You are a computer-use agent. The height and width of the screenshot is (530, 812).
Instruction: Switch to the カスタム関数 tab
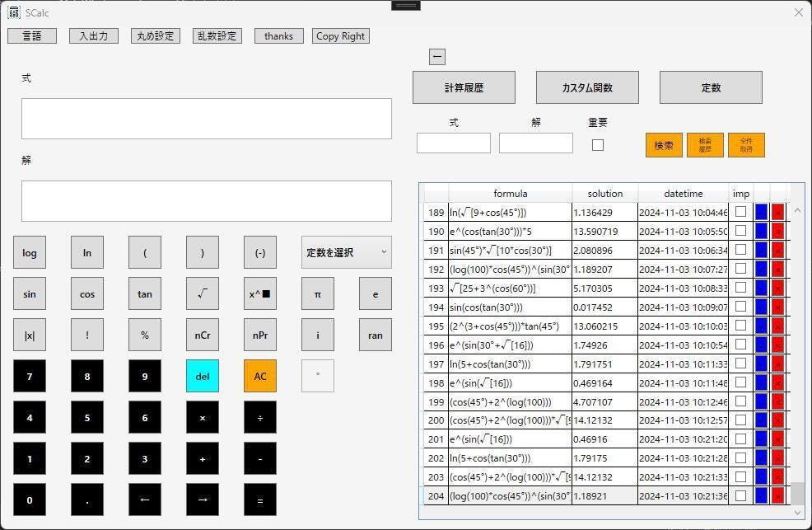point(587,87)
